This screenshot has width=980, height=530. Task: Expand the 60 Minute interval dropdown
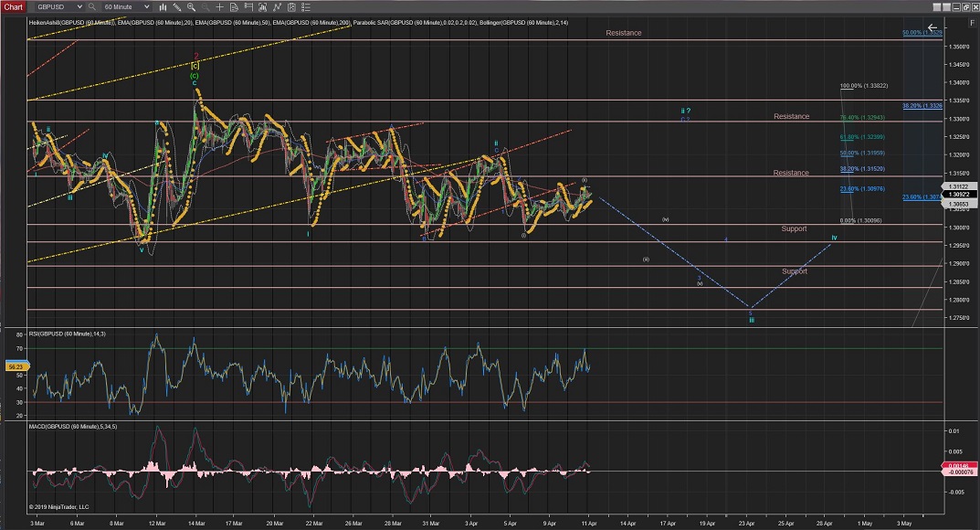pyautogui.click(x=146, y=6)
